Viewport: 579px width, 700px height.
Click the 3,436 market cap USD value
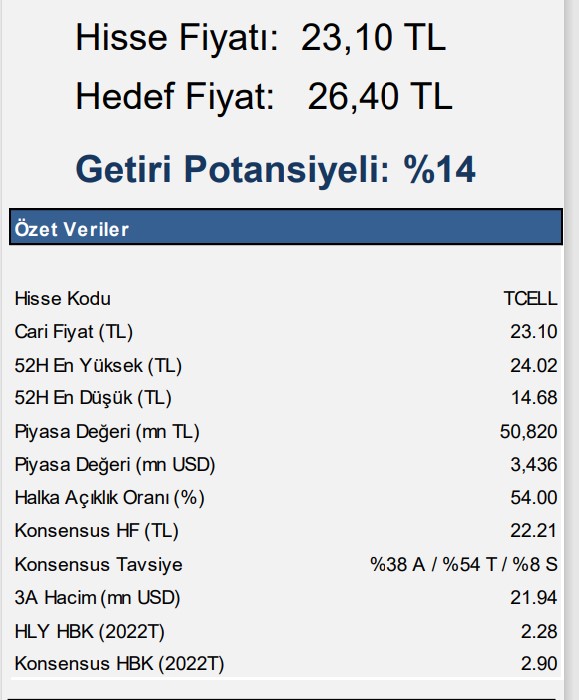tap(533, 465)
